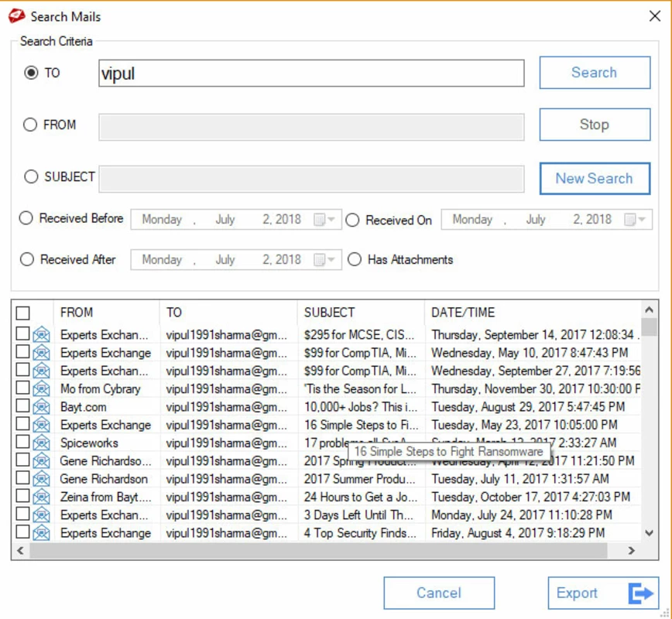Click the subject '3 Days Left Until Th...'
Image resolution: width=672 pixels, height=619 pixels.
(x=358, y=515)
